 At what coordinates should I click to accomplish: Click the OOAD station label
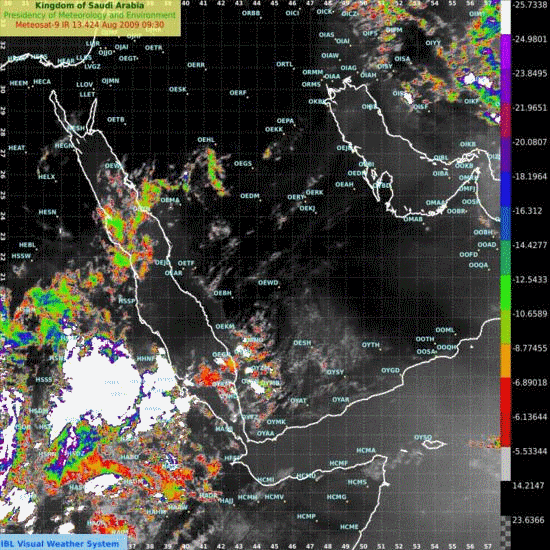tap(487, 244)
